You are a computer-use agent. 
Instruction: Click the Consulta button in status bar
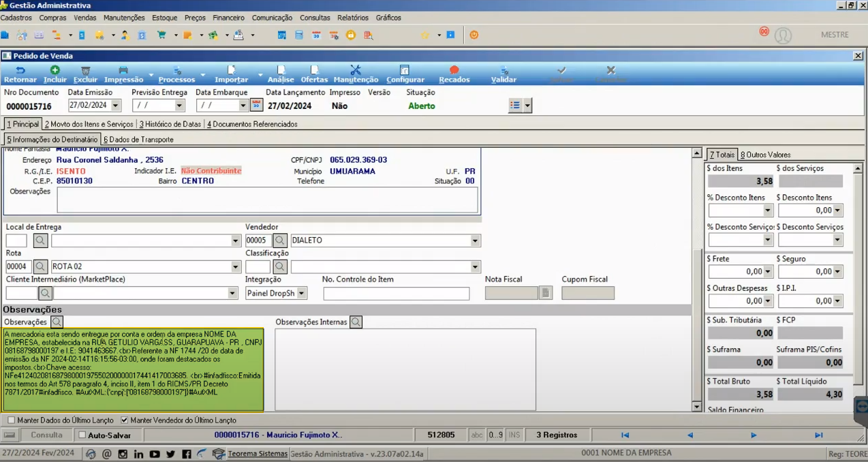(x=46, y=435)
